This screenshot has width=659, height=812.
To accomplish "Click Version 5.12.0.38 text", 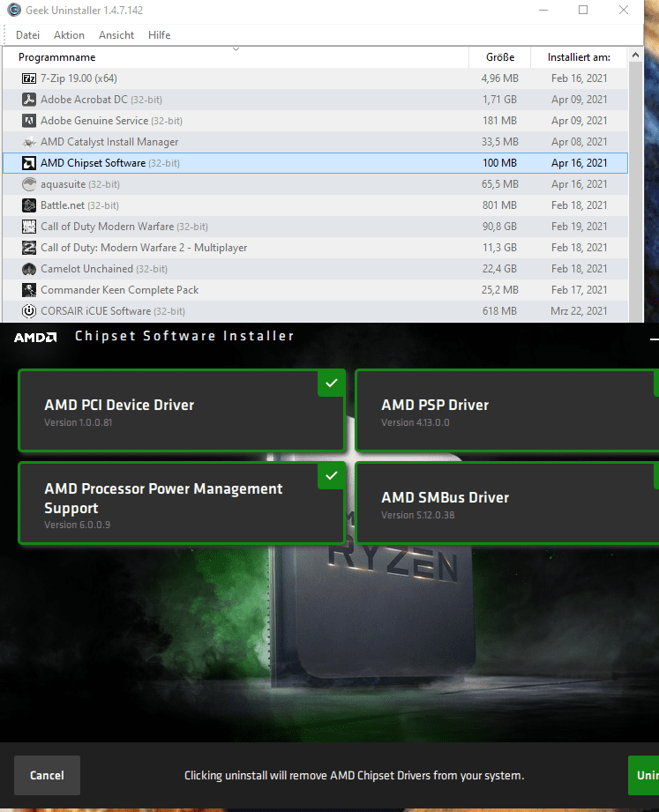I will click(x=417, y=515).
